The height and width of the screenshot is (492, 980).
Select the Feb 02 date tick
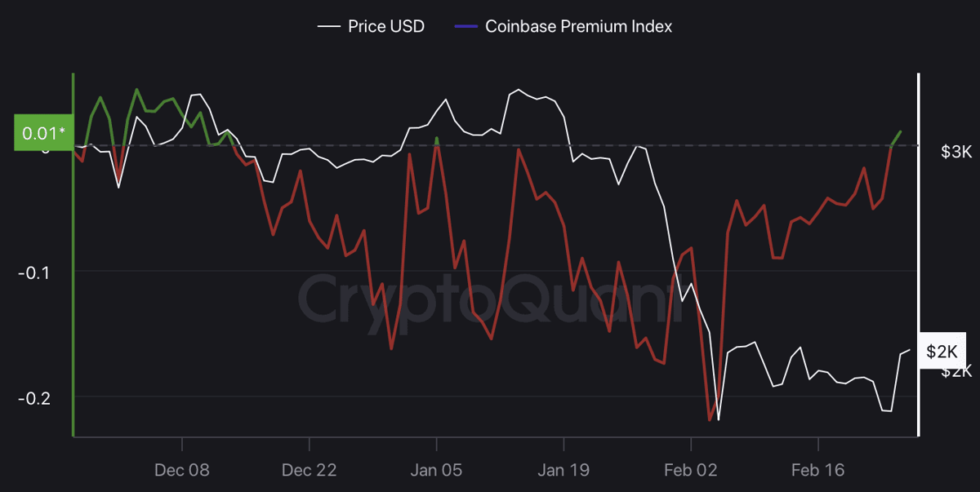point(691,470)
